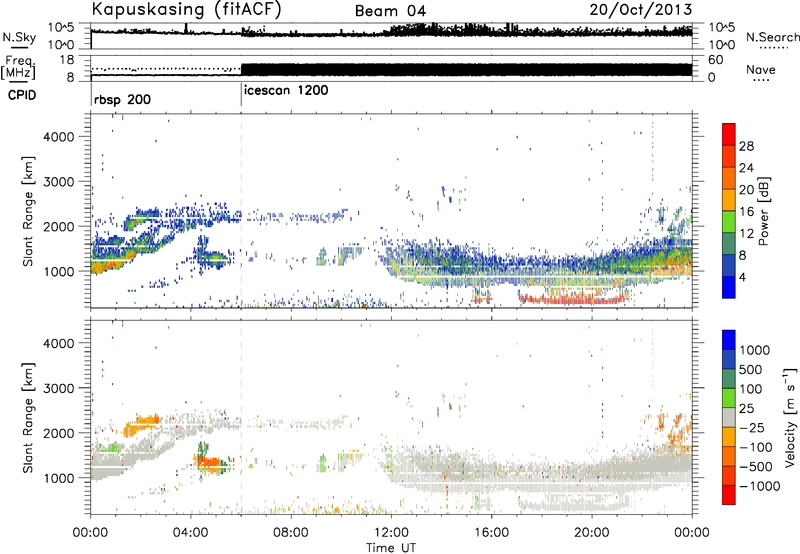Click the '60' Nave axis tick label
The height and width of the screenshot is (554, 800).
click(716, 60)
